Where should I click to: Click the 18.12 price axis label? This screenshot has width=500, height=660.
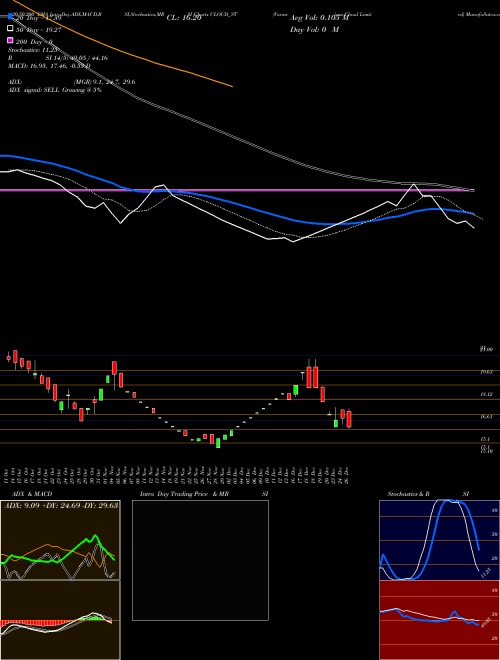coord(487,394)
